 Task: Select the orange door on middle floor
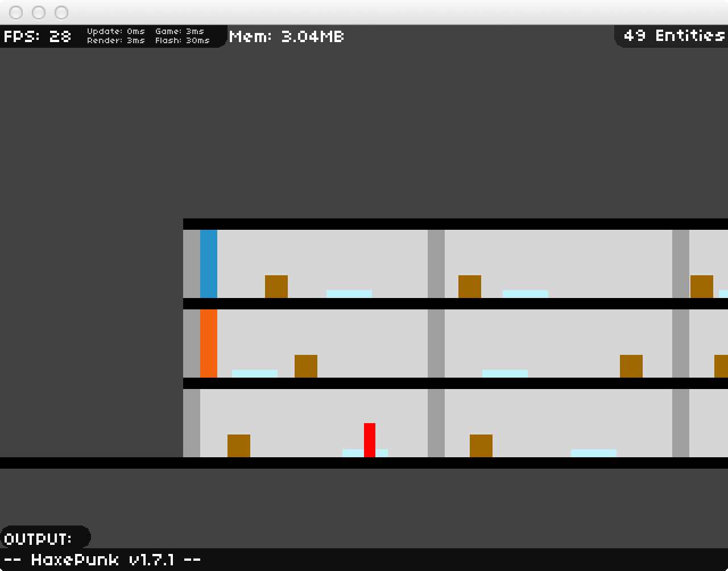(209, 344)
